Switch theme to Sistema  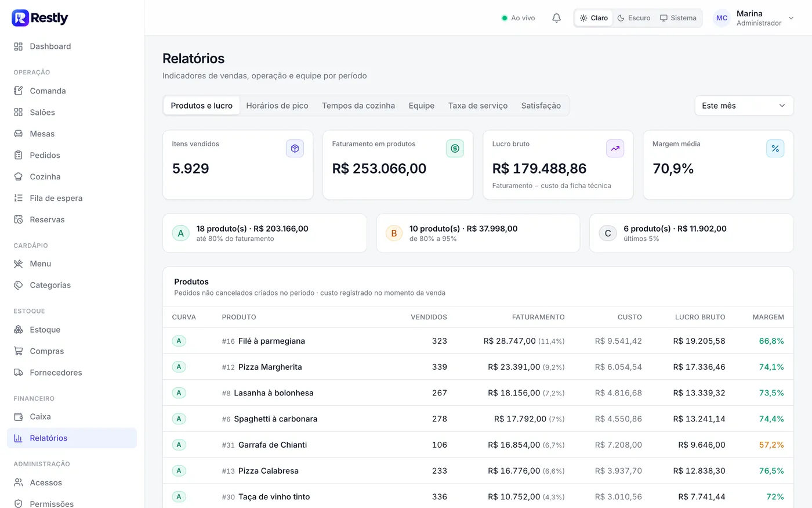[678, 18]
